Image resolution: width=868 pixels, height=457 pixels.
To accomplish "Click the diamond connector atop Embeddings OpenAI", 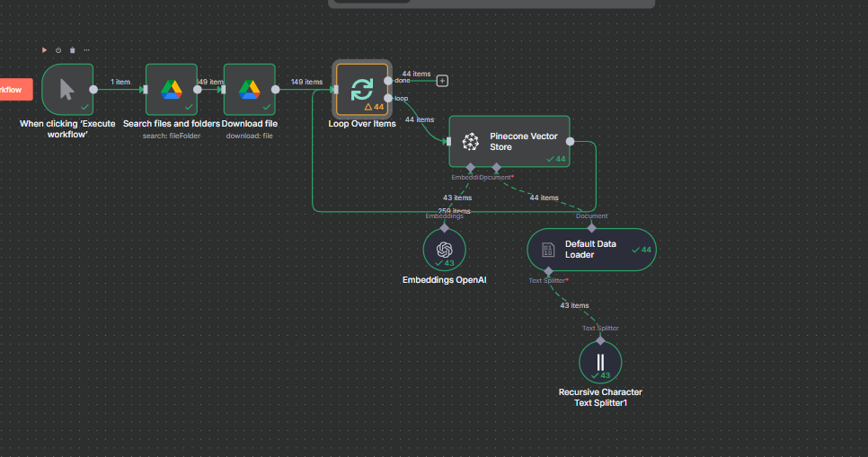I will click(445, 228).
